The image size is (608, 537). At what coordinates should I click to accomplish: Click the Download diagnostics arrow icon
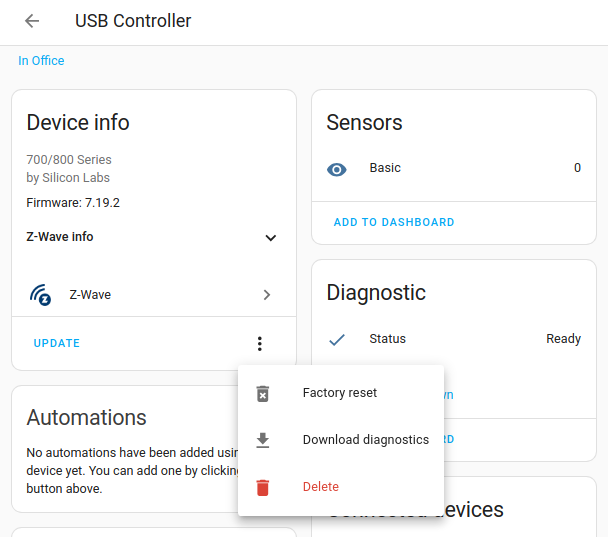263,440
